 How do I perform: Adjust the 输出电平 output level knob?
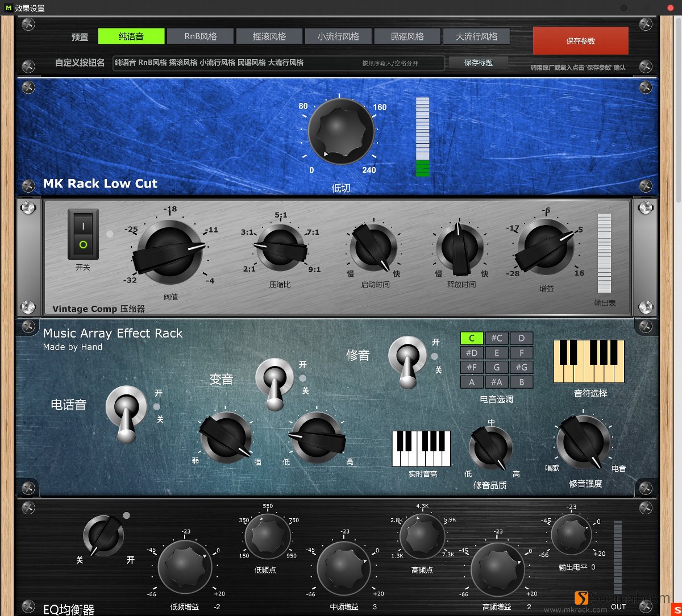[571, 534]
